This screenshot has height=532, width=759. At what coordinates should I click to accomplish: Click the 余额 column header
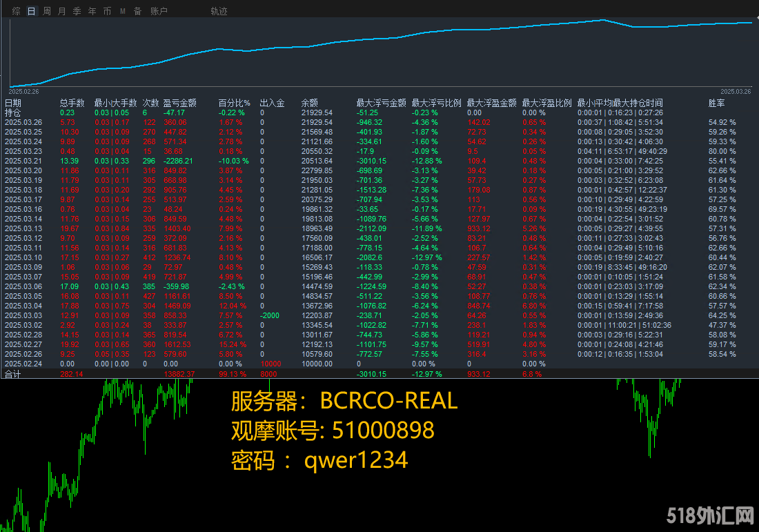(309, 103)
